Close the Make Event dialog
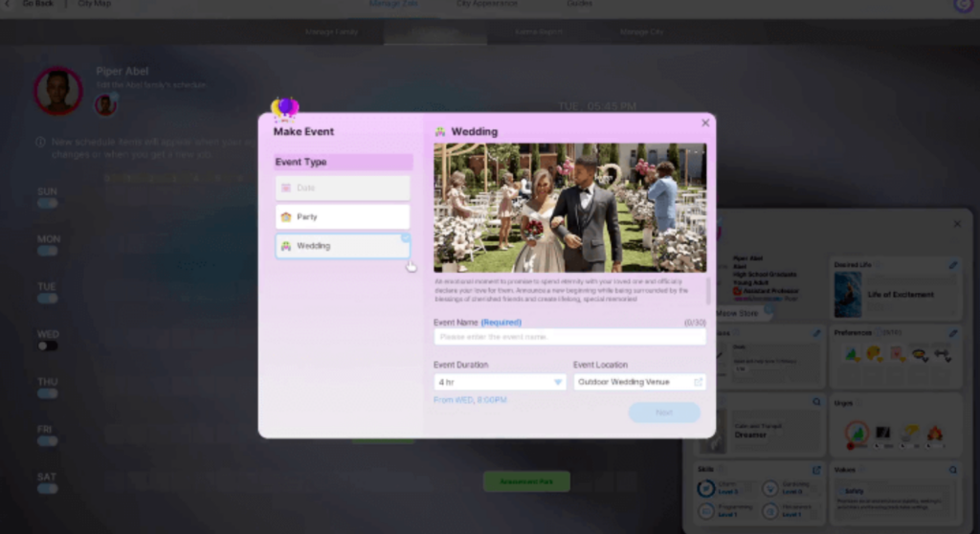Image resolution: width=980 pixels, height=534 pixels. pyautogui.click(x=705, y=122)
